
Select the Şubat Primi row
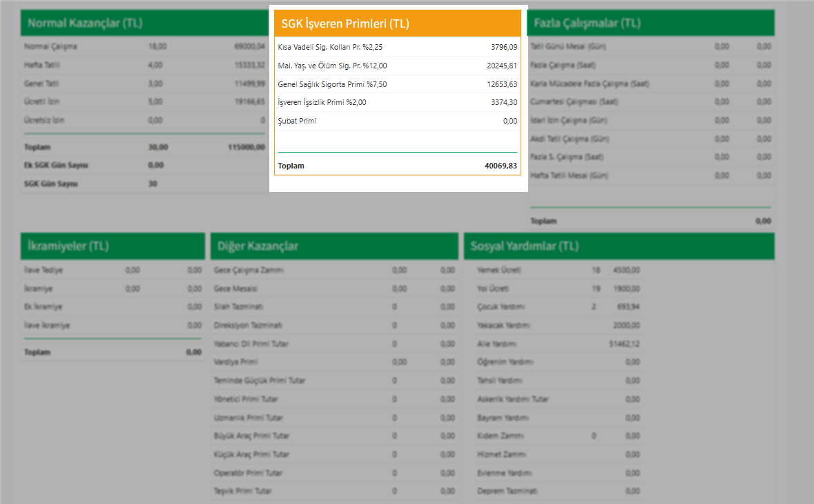point(397,121)
